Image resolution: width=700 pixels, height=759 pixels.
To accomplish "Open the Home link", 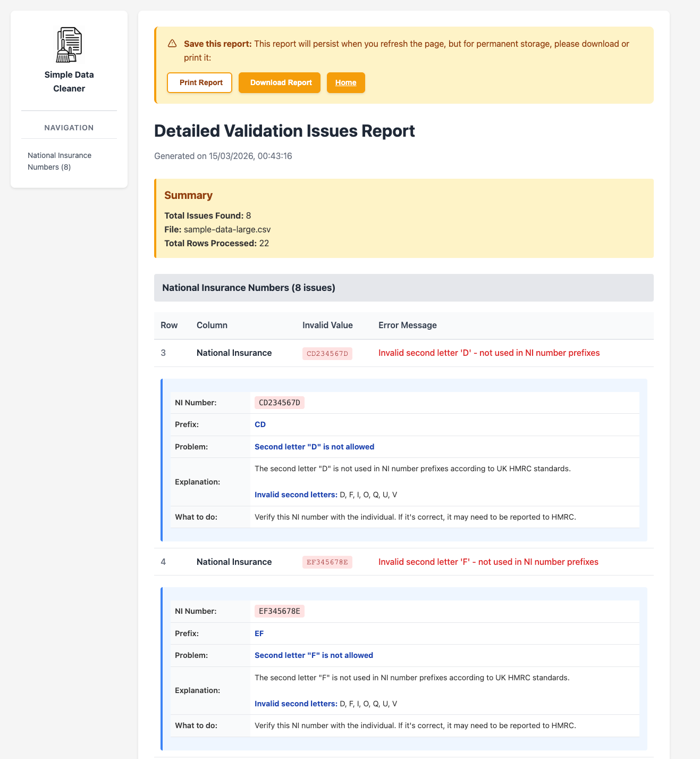I will tap(345, 82).
